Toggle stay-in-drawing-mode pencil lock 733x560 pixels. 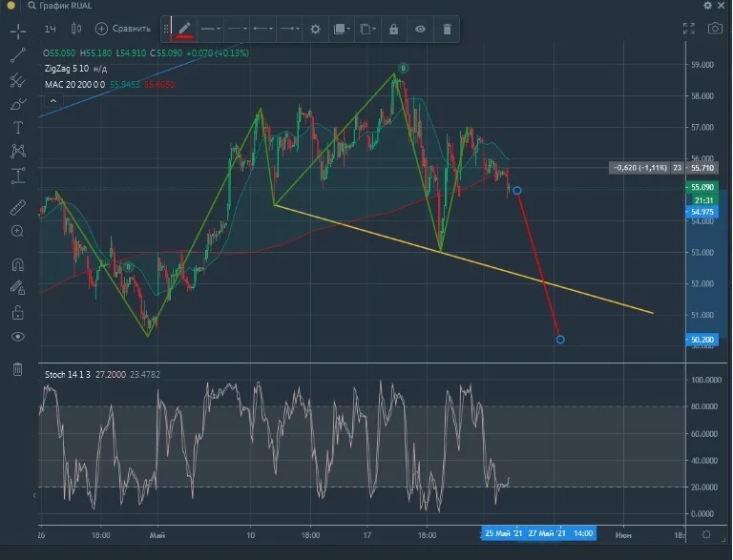pyautogui.click(x=18, y=287)
